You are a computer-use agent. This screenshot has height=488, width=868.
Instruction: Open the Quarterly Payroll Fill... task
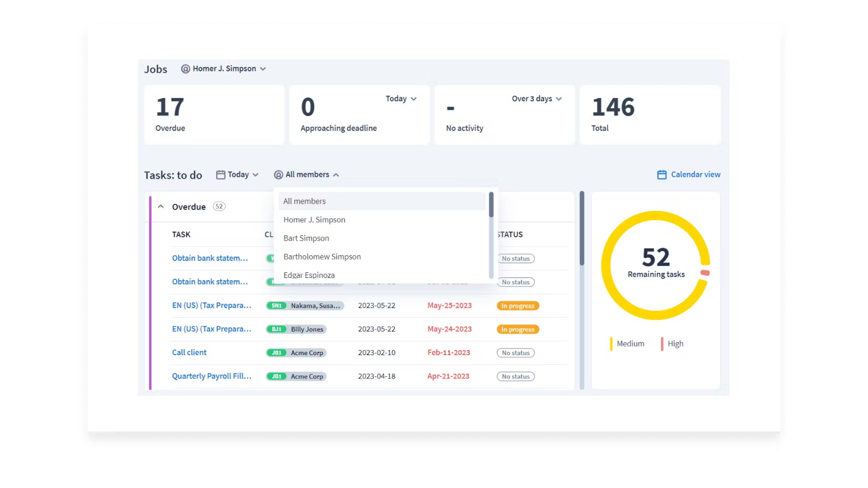212,376
